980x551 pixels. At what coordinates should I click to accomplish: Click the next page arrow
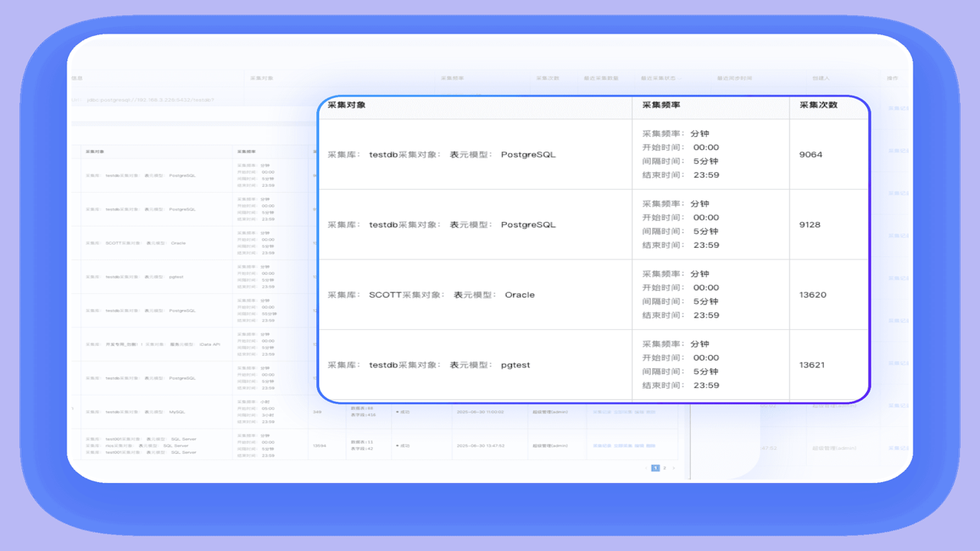click(x=674, y=468)
